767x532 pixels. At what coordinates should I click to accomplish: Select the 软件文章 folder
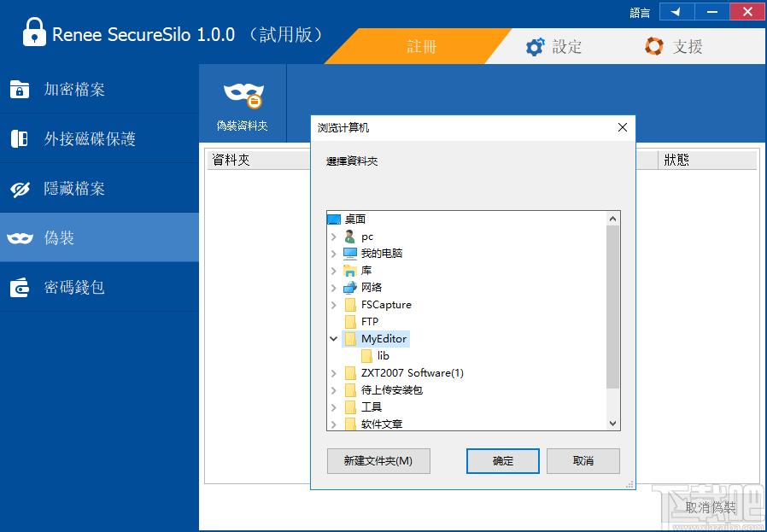coord(382,424)
